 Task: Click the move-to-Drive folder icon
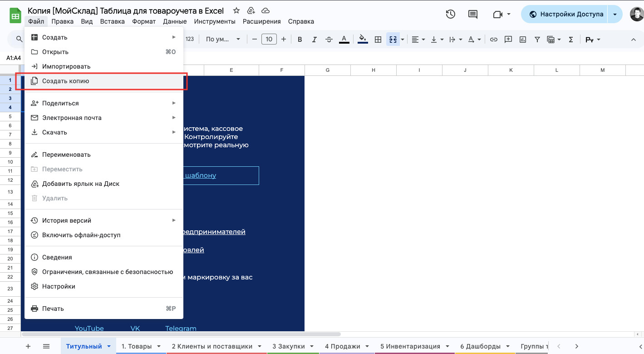[x=251, y=10]
